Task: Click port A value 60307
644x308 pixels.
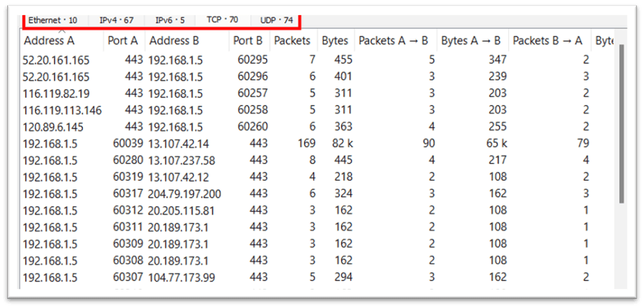Action: point(128,277)
